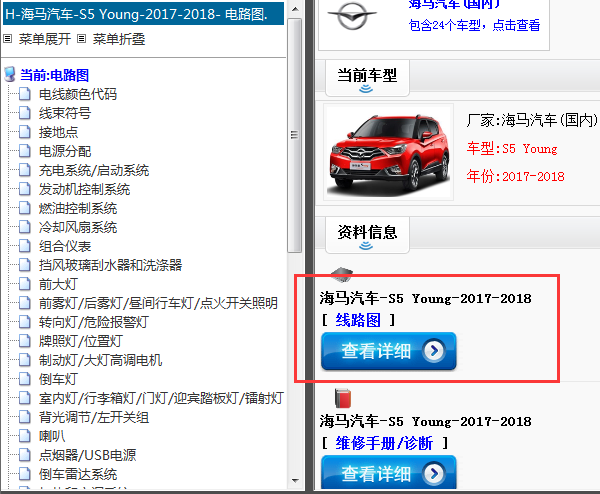Click the red book icon above 维修手册/诊断

[343, 398]
